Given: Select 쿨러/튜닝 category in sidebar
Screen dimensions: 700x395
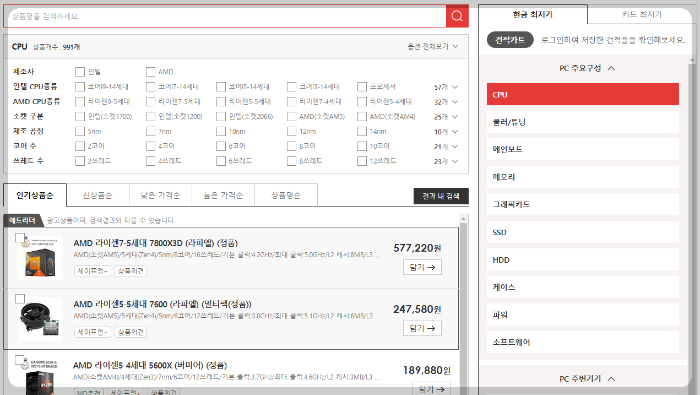Looking at the screenshot, I should (583, 122).
